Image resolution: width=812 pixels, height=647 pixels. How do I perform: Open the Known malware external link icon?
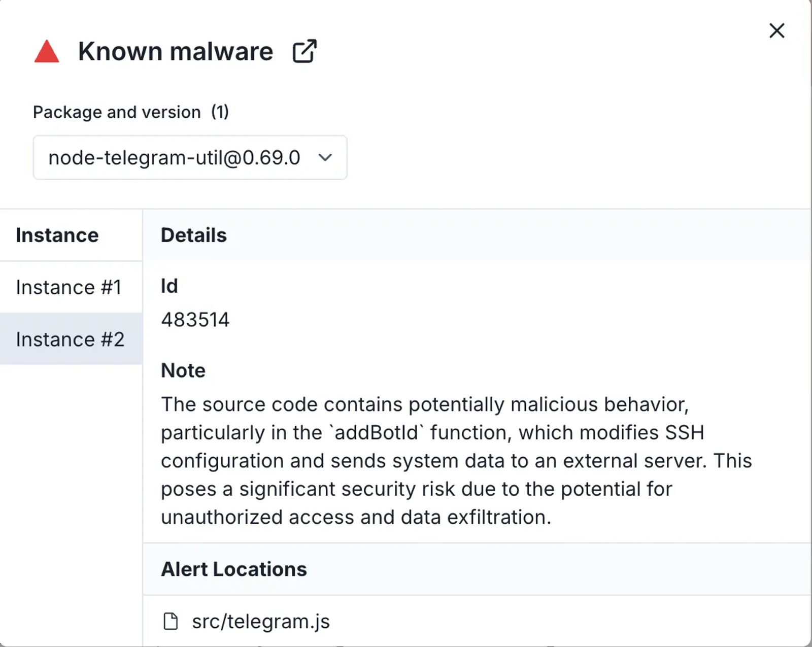pos(304,51)
